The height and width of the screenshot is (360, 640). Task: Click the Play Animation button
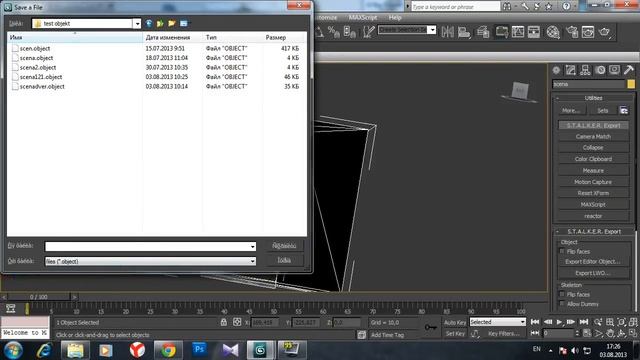click(x=559, y=322)
